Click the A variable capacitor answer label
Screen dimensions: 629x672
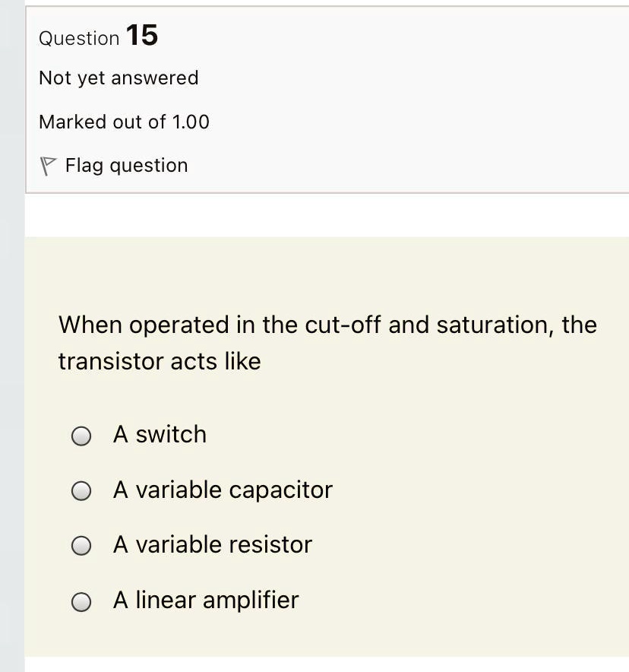point(223,490)
